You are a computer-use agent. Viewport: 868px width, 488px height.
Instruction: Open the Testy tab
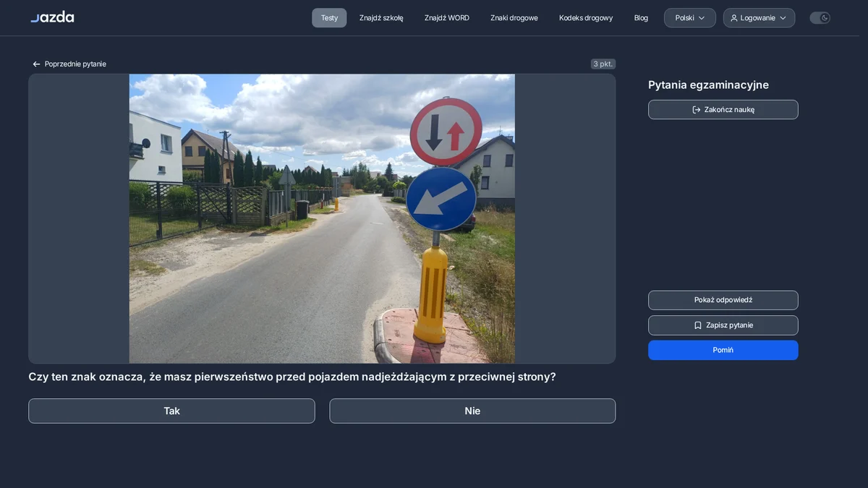tap(329, 18)
